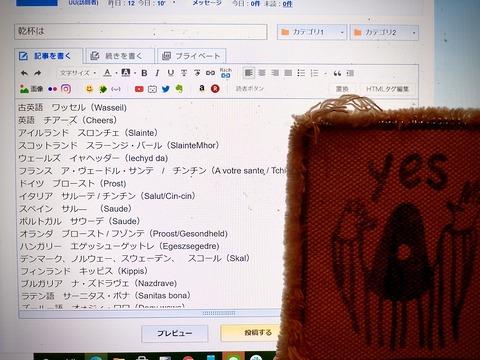Insert a Rich link card
Image resolution: width=480 pixels, height=360 pixels.
226,73
